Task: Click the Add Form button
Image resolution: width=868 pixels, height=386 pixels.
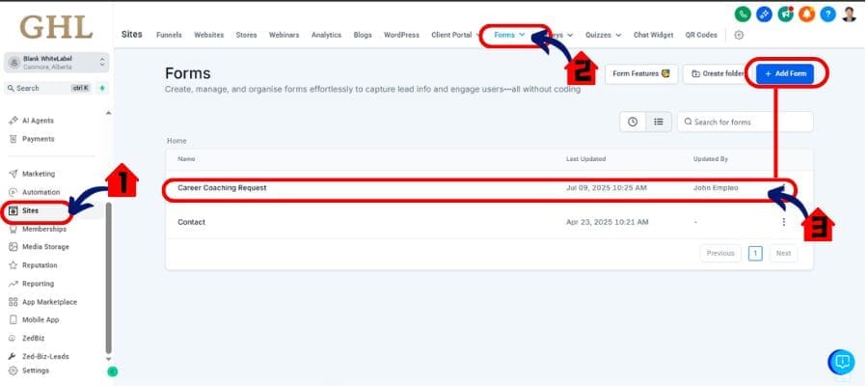Action: 785,73
